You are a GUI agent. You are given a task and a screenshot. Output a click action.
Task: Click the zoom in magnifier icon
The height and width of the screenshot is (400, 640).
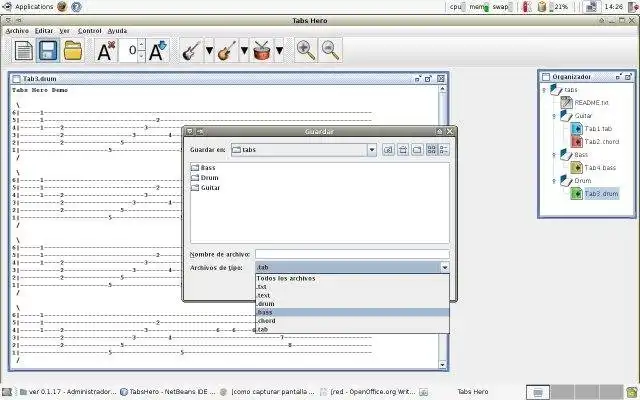click(x=306, y=51)
